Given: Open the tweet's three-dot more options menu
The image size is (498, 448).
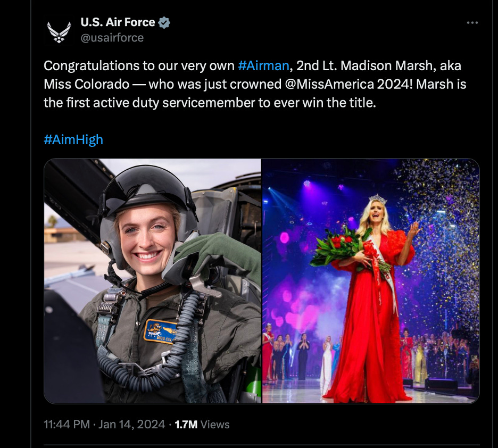Looking at the screenshot, I should [472, 22].
